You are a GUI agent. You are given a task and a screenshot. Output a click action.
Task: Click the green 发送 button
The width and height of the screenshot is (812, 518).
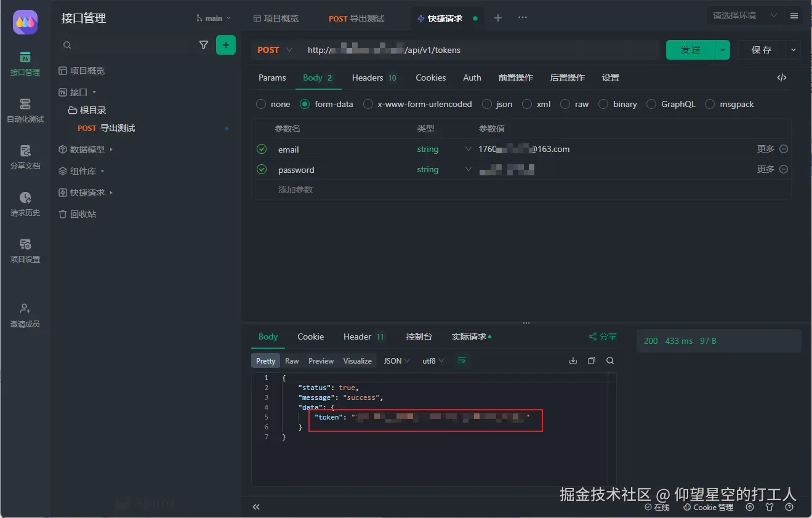point(691,50)
